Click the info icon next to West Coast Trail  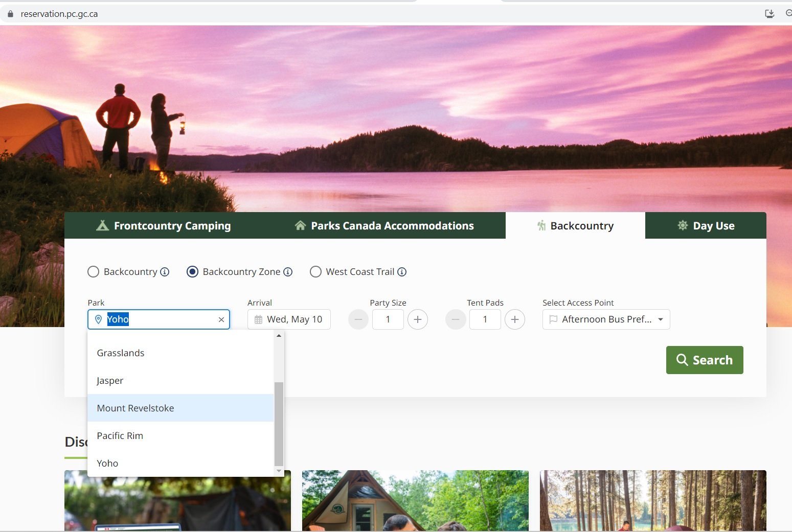(x=402, y=272)
